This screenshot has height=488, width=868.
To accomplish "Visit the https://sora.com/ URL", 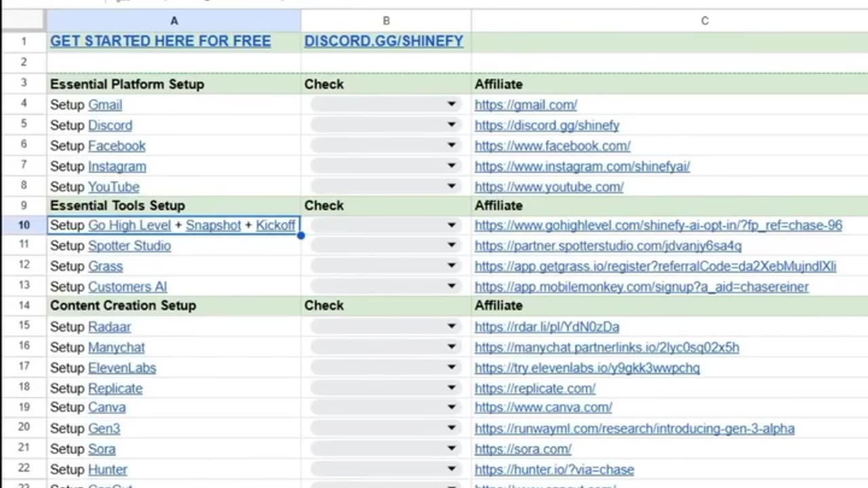I will pyautogui.click(x=523, y=449).
